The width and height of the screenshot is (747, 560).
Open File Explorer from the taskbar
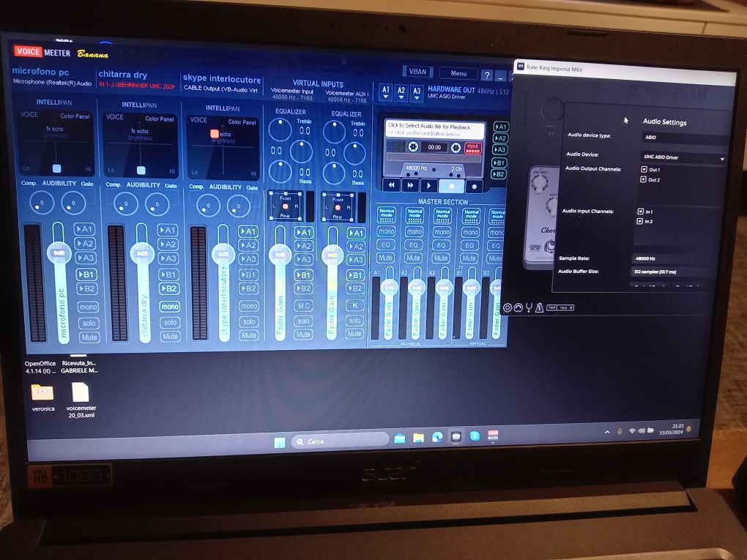(418, 437)
